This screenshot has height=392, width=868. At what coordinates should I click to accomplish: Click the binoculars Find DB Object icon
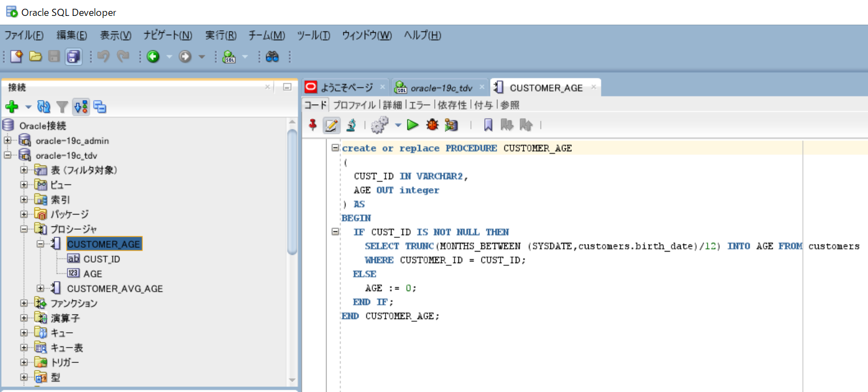[272, 56]
